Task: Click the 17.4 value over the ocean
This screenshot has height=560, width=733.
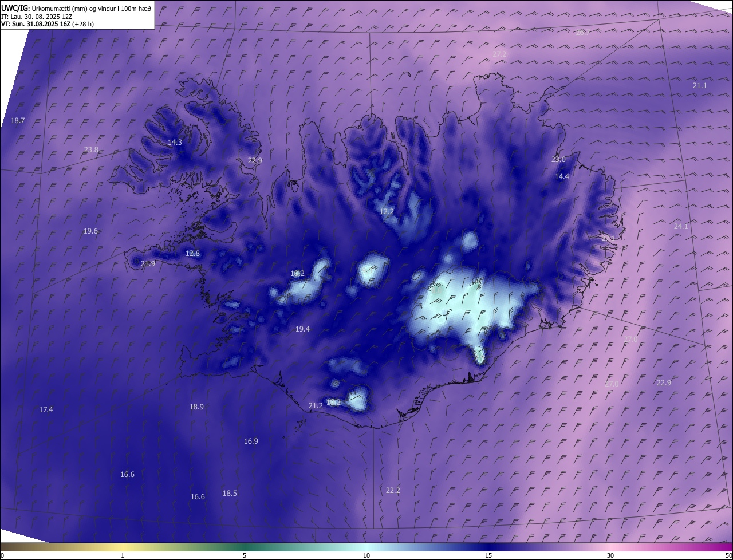Action: 46,410
